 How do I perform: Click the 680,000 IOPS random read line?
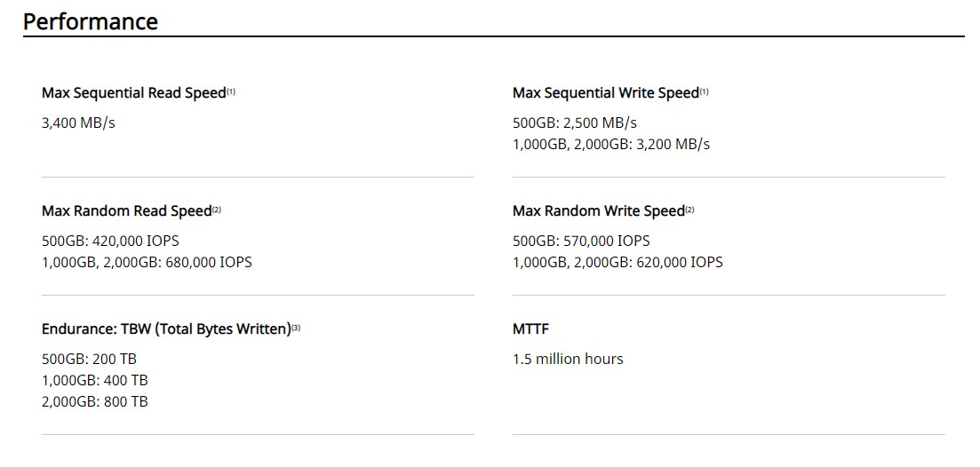click(x=147, y=262)
